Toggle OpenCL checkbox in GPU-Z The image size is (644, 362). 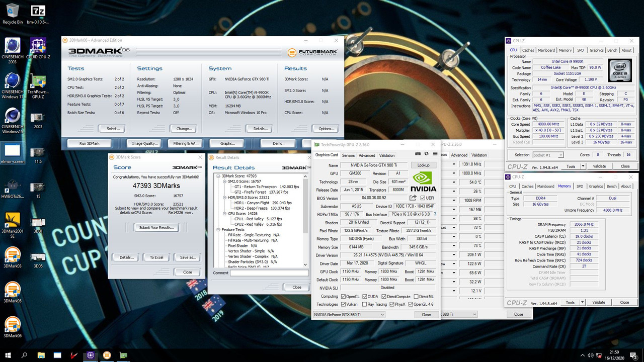[343, 297]
